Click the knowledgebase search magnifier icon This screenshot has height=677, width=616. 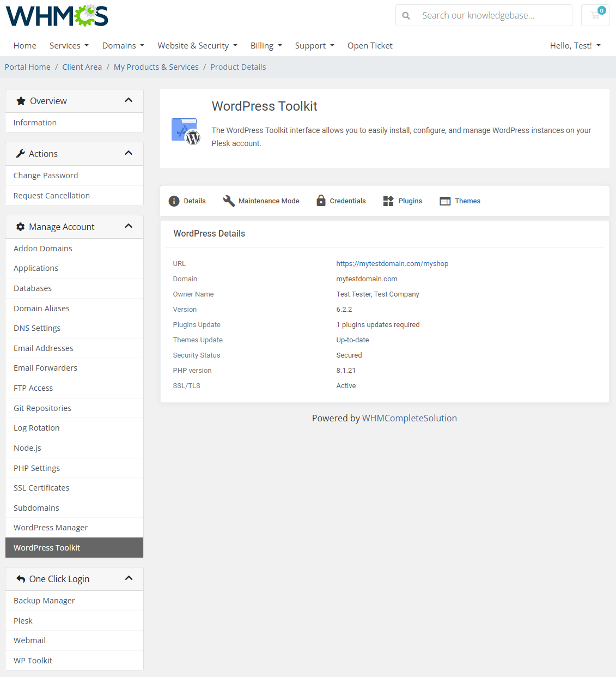pos(406,15)
